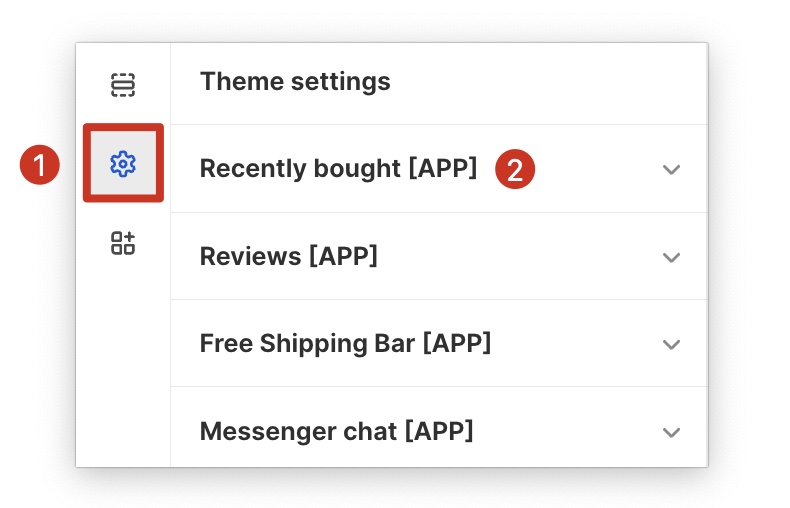The image size is (790, 508).
Task: Click the red step 1 badge
Action: tap(39, 166)
